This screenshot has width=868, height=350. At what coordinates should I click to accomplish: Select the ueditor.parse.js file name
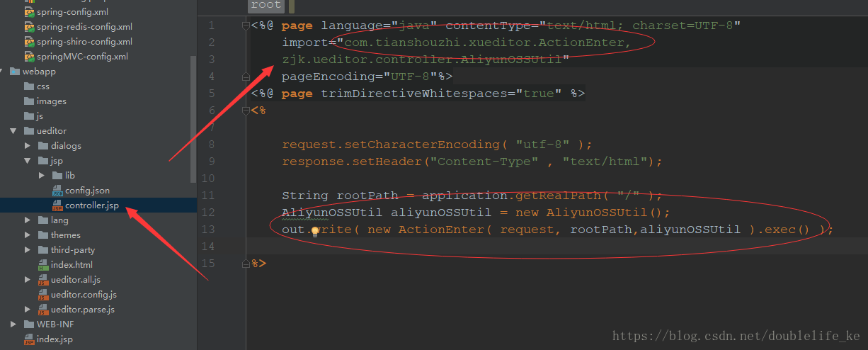tap(83, 310)
